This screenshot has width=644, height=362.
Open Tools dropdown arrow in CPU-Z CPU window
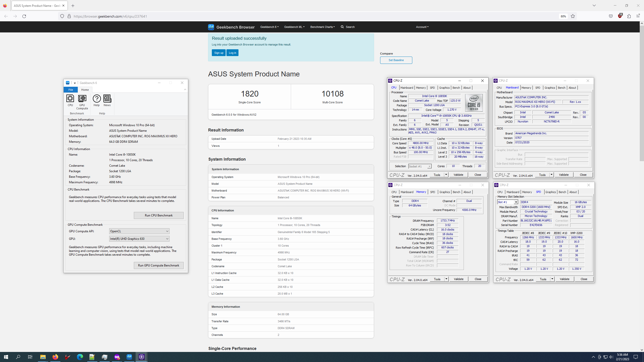click(446, 175)
